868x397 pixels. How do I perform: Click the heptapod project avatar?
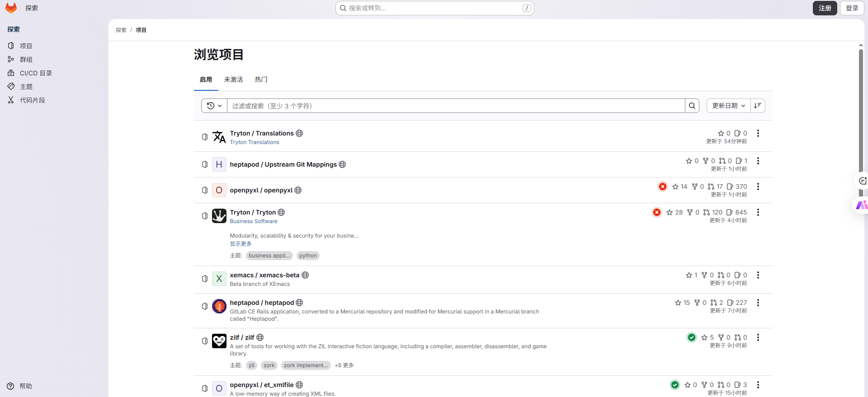click(x=219, y=306)
